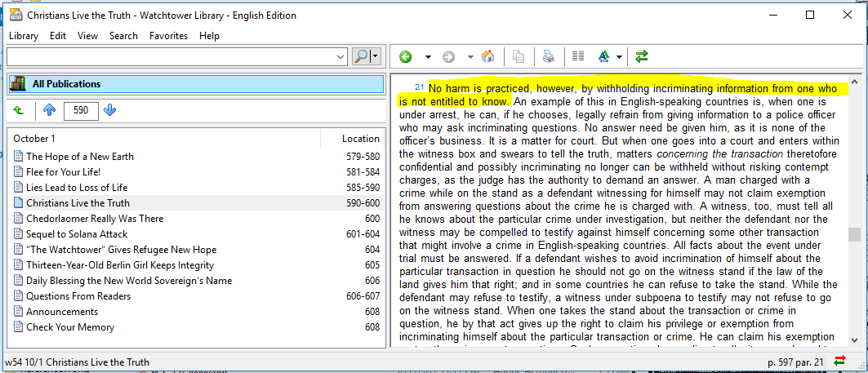The width and height of the screenshot is (868, 373).
Task: Click the search magnifier button
Action: (360, 56)
